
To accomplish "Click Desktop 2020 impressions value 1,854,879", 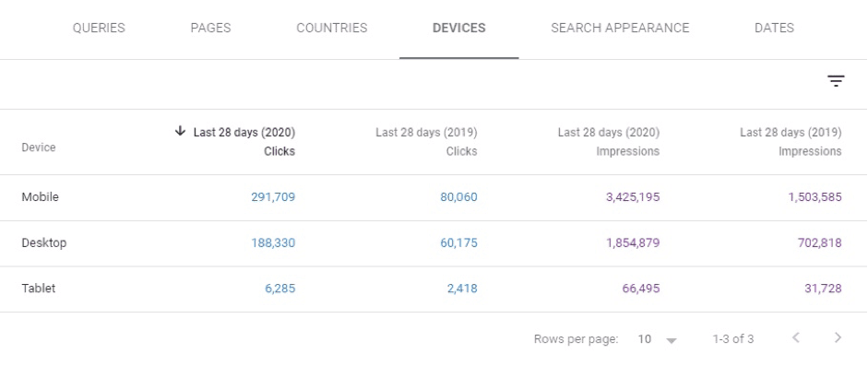I will pos(633,242).
